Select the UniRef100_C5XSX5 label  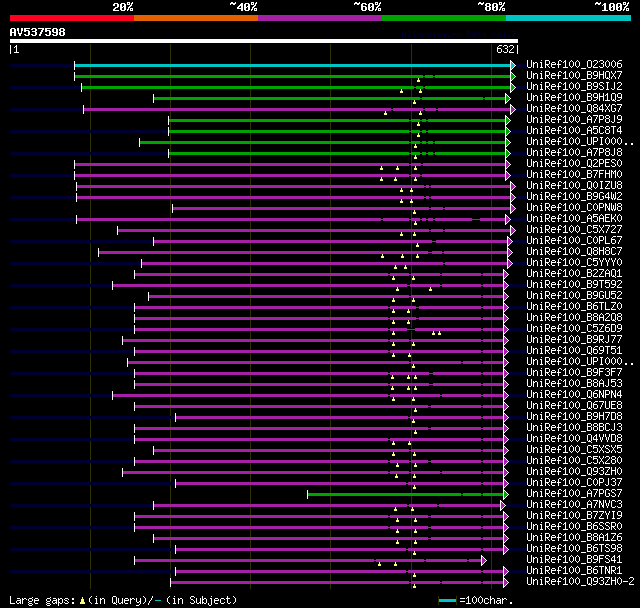pyautogui.click(x=574, y=450)
